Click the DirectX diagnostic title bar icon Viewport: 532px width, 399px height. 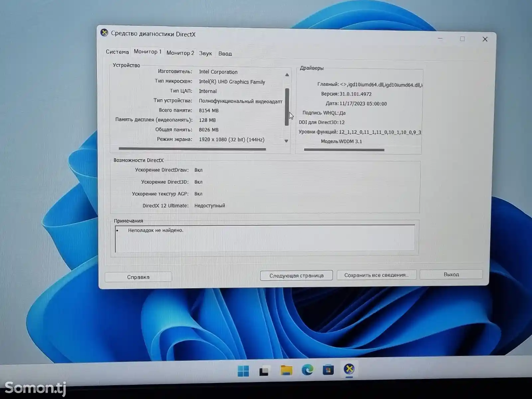point(104,33)
